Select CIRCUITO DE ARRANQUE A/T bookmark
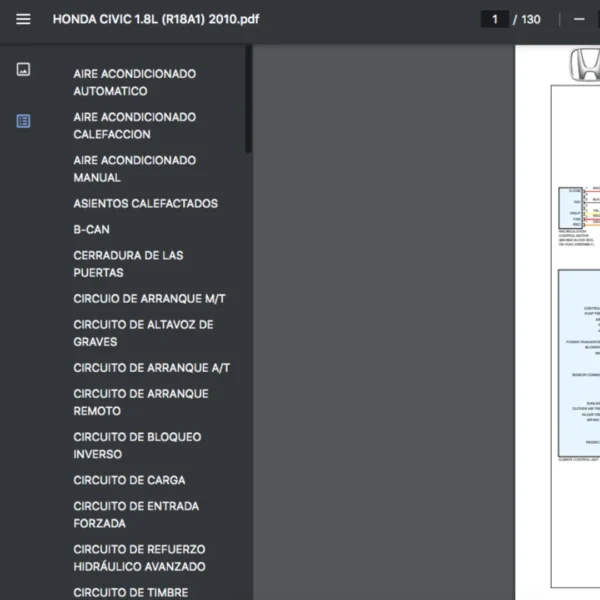Screen dimensions: 600x600 click(151, 368)
